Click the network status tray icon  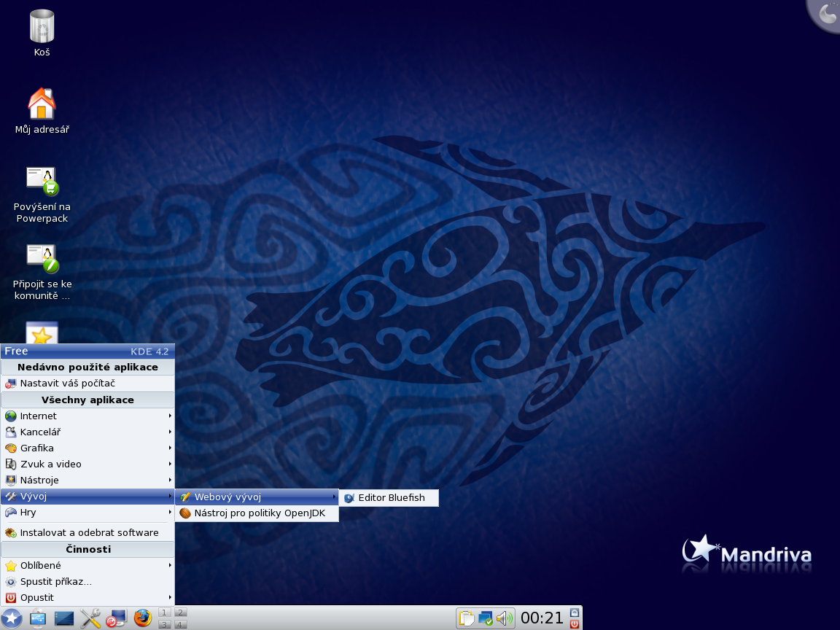pyautogui.click(x=486, y=618)
